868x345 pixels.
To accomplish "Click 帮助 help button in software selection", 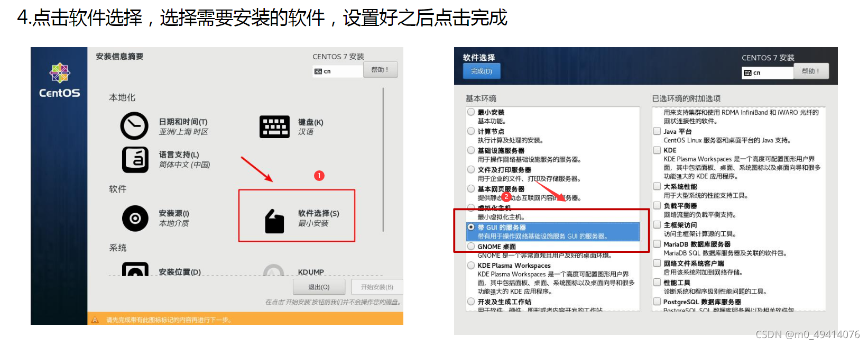I will tap(810, 71).
